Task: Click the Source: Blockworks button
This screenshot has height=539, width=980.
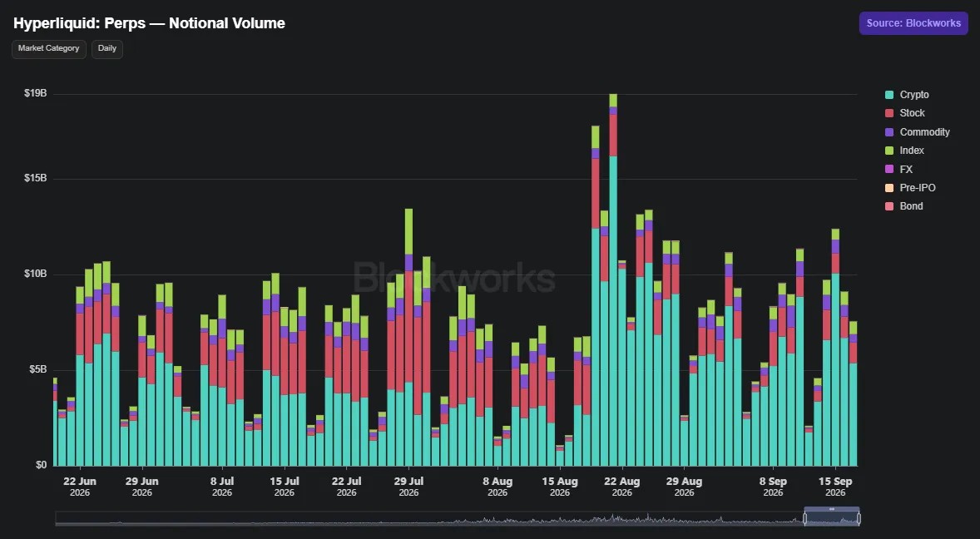Action: (x=913, y=23)
